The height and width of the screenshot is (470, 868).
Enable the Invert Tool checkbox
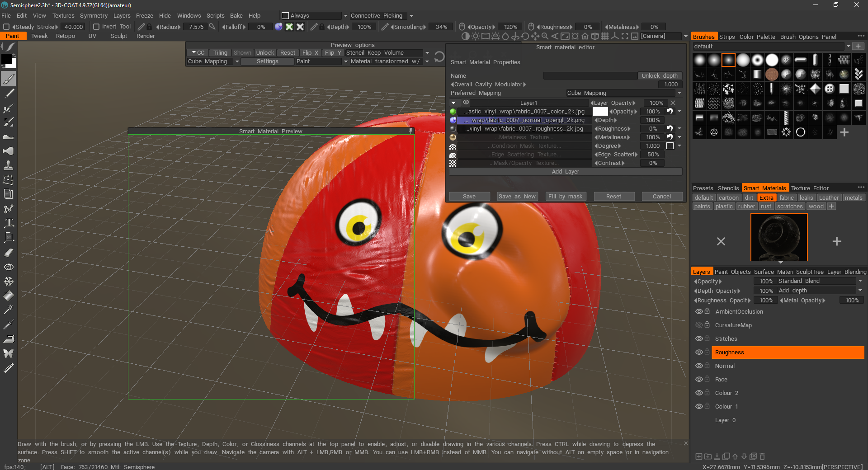point(96,26)
